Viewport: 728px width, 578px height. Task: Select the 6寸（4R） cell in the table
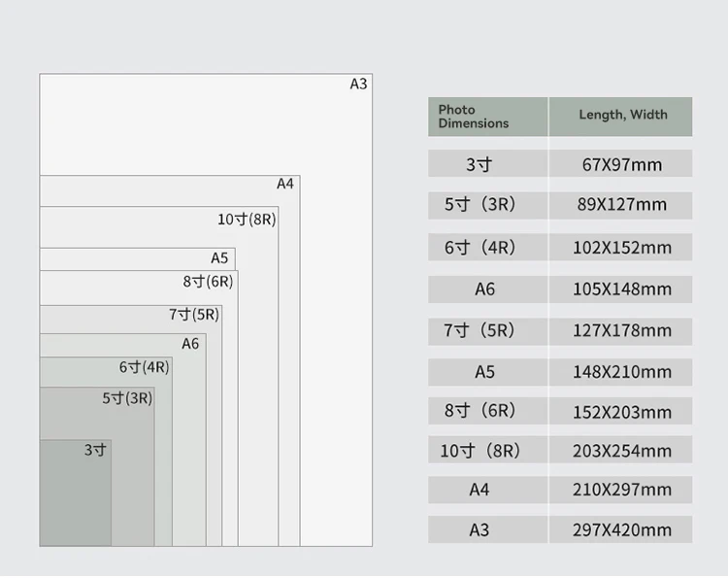[488, 247]
